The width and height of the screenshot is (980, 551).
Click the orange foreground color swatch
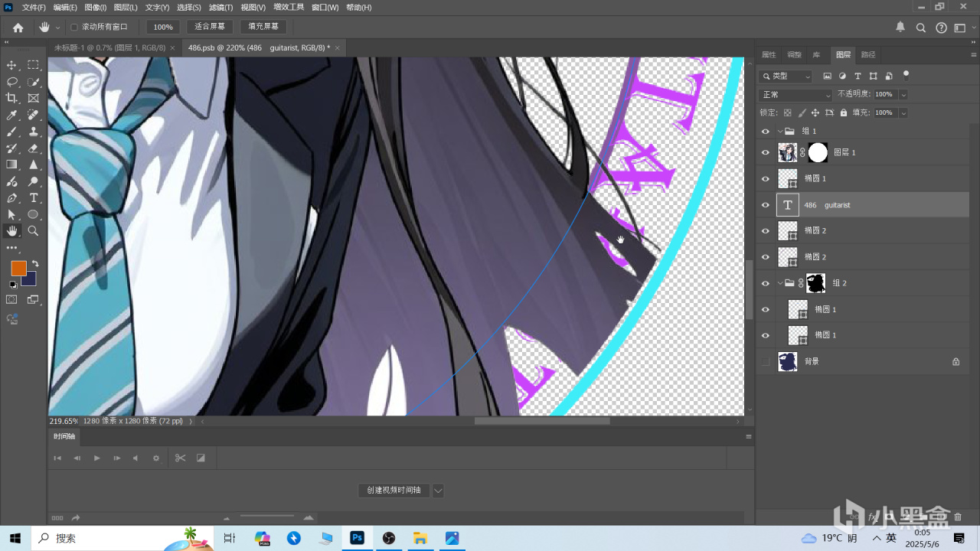coord(18,268)
